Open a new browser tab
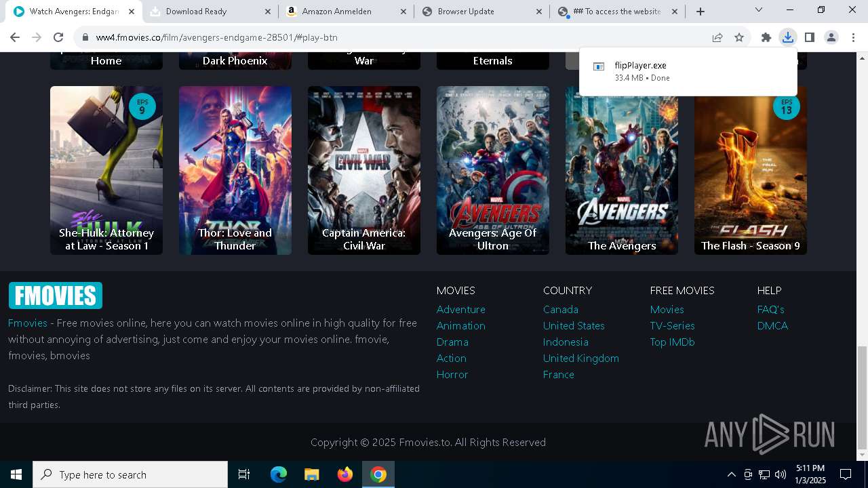 [701, 12]
